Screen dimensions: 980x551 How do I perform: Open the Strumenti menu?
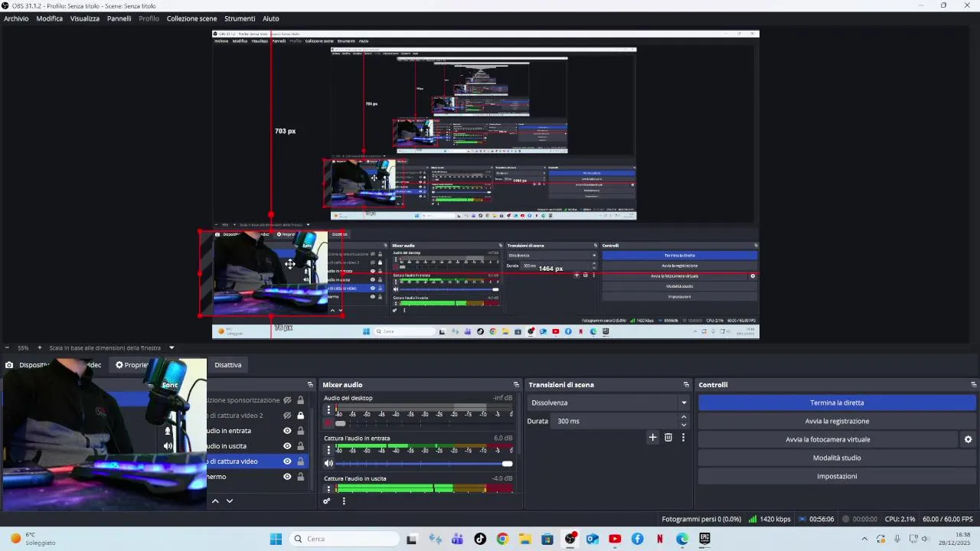point(240,18)
